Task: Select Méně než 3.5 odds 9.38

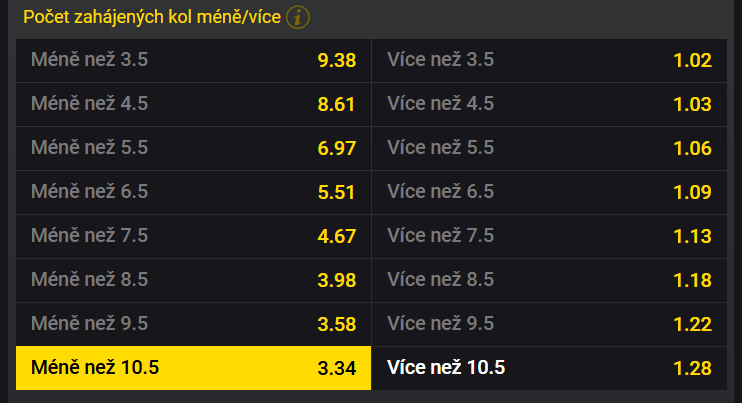Action: (194, 61)
